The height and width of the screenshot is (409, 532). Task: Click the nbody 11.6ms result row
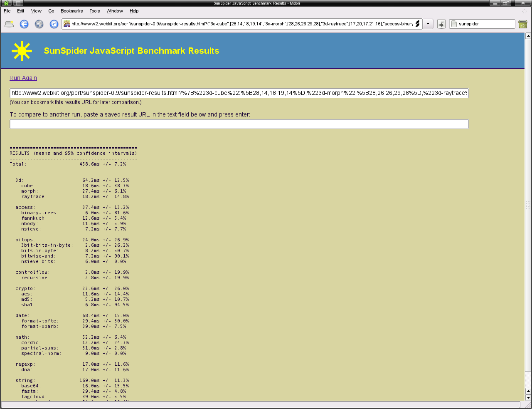pyautogui.click(x=74, y=223)
